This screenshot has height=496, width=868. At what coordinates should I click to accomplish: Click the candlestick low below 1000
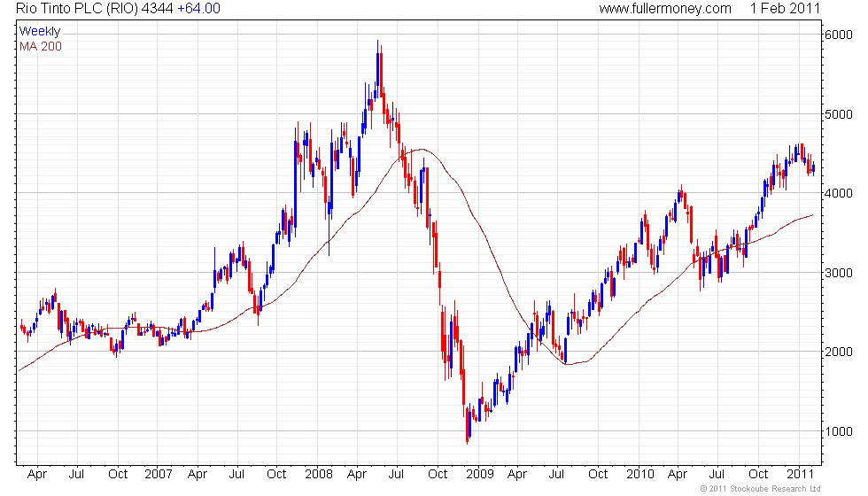468,426
